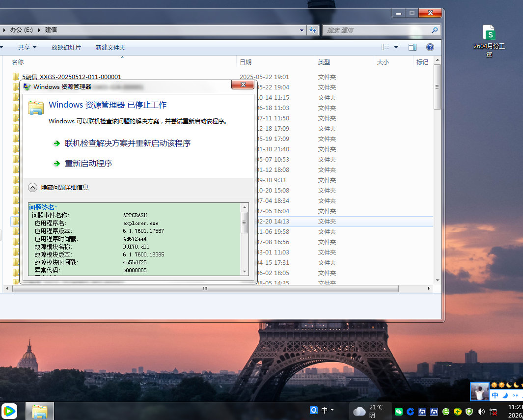
Task: Click 重新启动程序 option
Action: 88,164
